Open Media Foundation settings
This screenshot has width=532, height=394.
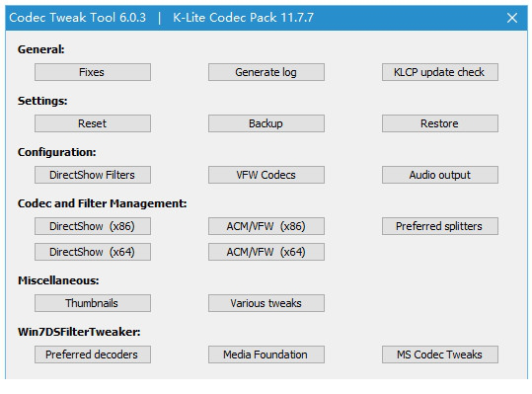(x=266, y=355)
